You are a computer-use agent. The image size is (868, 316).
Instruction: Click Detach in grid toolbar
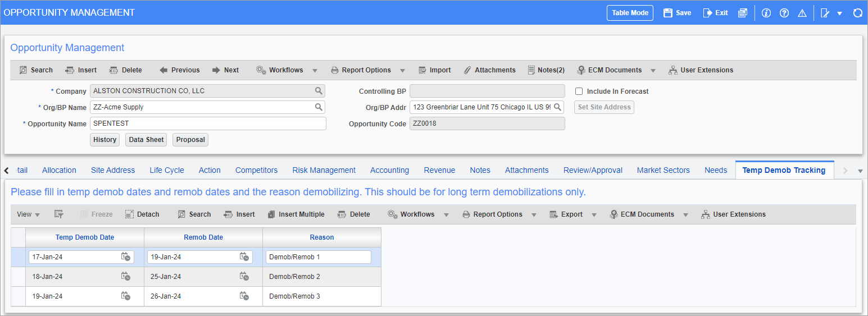coord(142,214)
